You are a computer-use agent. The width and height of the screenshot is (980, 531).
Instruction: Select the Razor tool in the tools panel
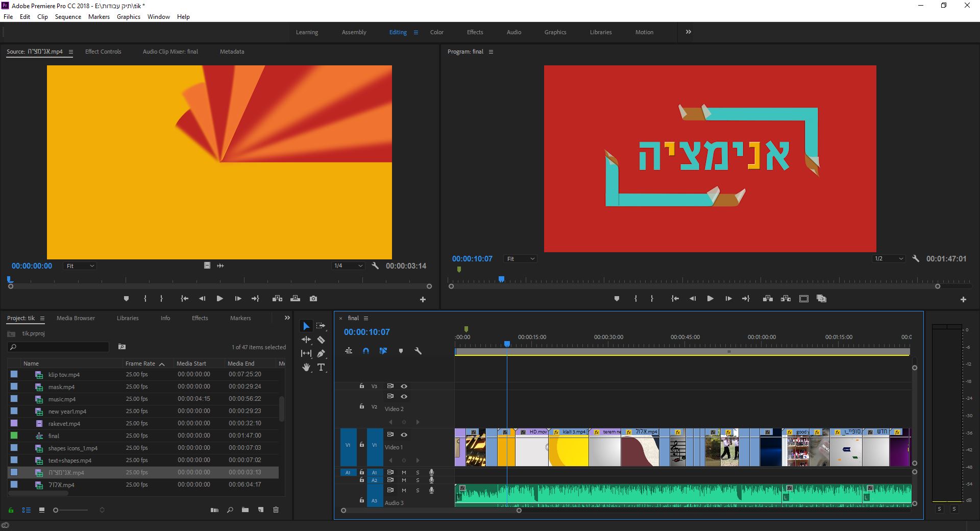tap(321, 340)
